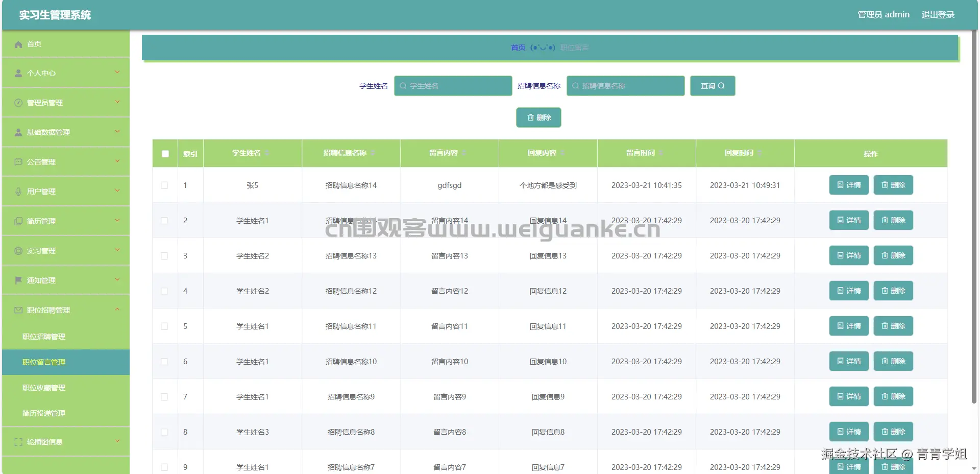Click the trash 删除 icon in 留言内容9 row
Screen dimensions: 980x474
pos(885,396)
